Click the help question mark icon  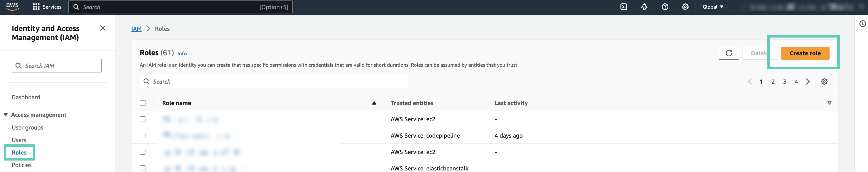pos(665,7)
